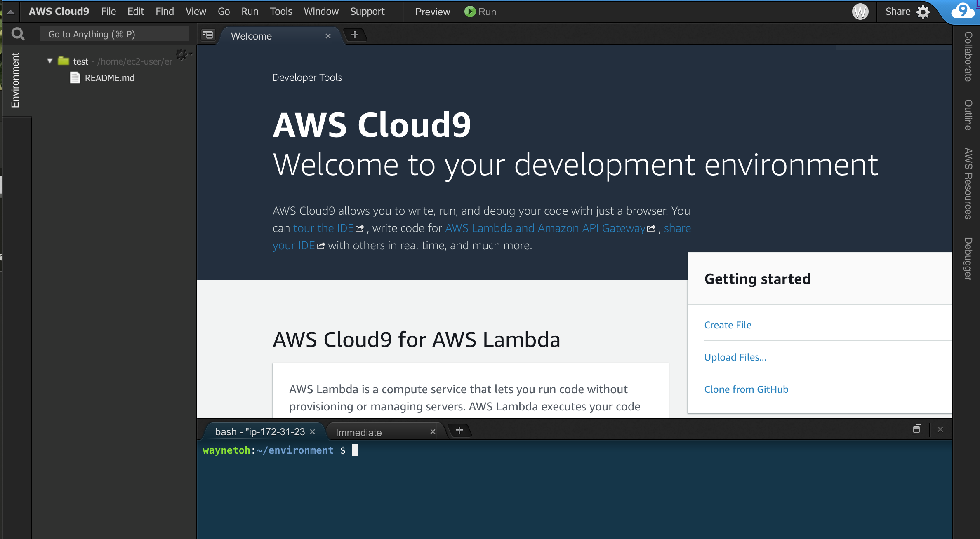Screen dimensions: 980x539
Task: Close the bash terminal tab
Action: pyautogui.click(x=313, y=431)
